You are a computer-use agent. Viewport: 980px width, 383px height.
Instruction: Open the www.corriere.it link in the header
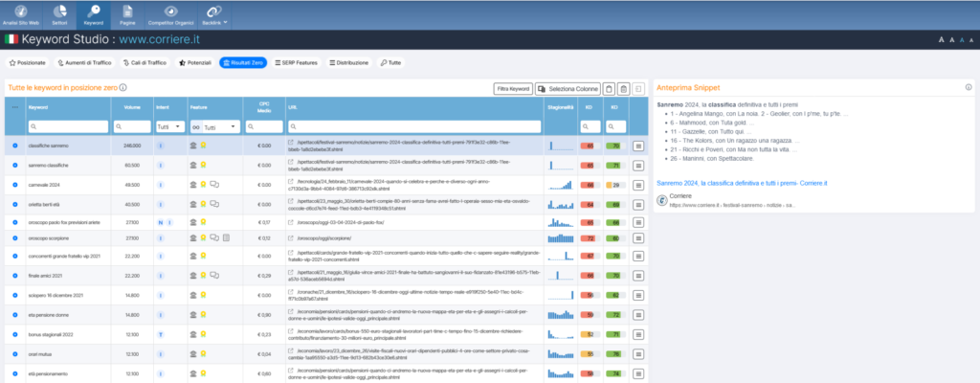[160, 39]
